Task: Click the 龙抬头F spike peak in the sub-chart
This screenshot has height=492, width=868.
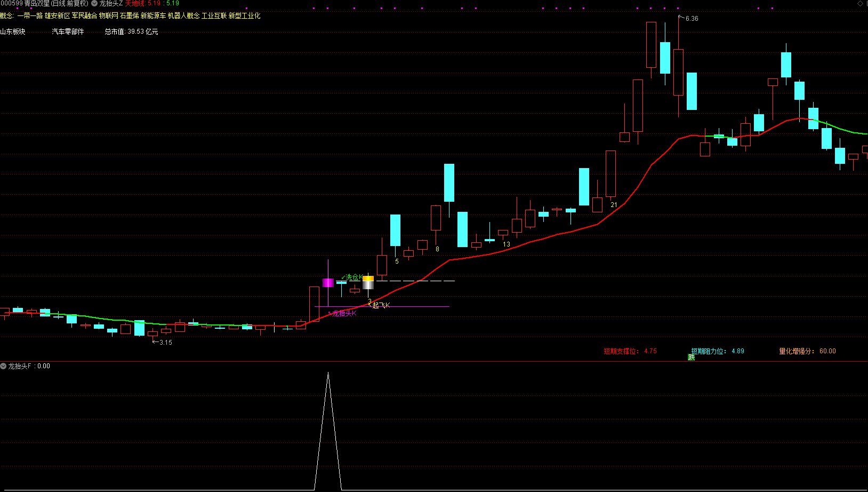Action: [328, 374]
